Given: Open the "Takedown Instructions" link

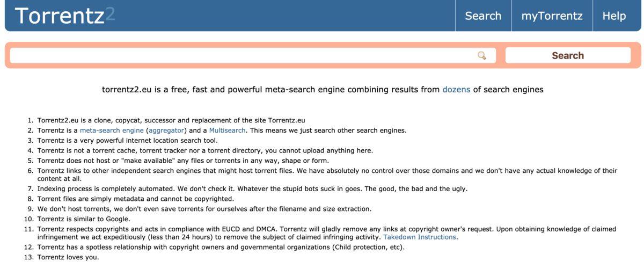Looking at the screenshot, I should pyautogui.click(x=420, y=237).
